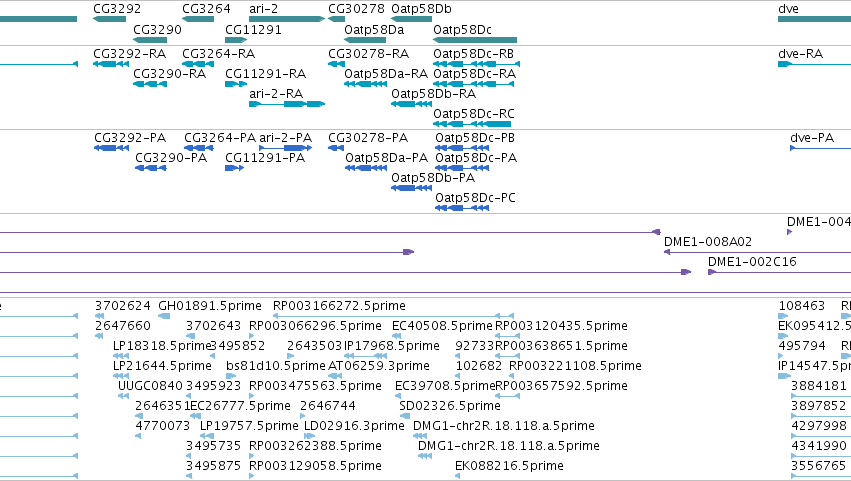Click the dve-PA protein label
The image size is (851, 481).
(812, 138)
